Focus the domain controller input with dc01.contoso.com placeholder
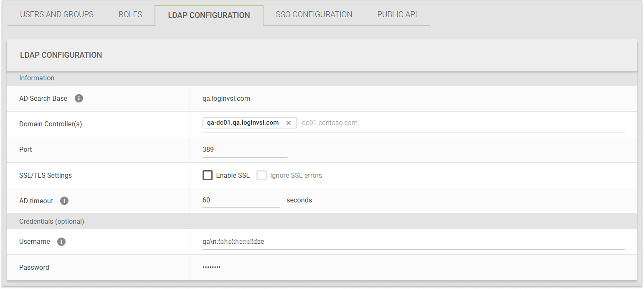Screen dimensions: 644x289 [459, 123]
